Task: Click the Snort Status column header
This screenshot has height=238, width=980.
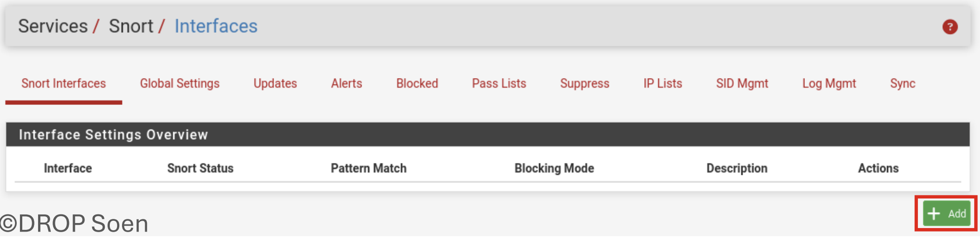Action: pos(200,169)
